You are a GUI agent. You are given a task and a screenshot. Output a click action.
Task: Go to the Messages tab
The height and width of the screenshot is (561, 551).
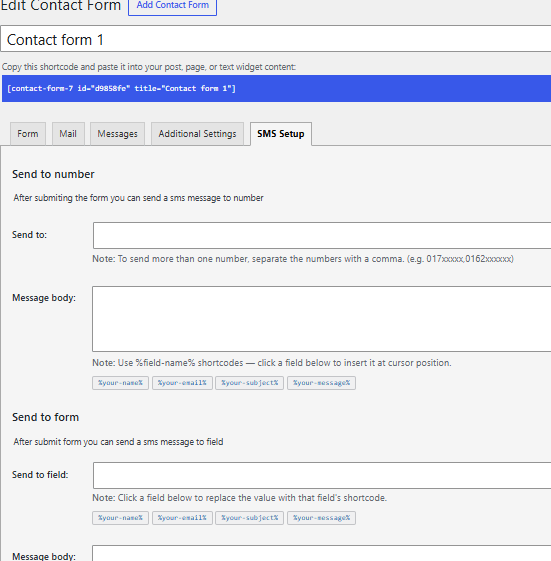click(117, 134)
